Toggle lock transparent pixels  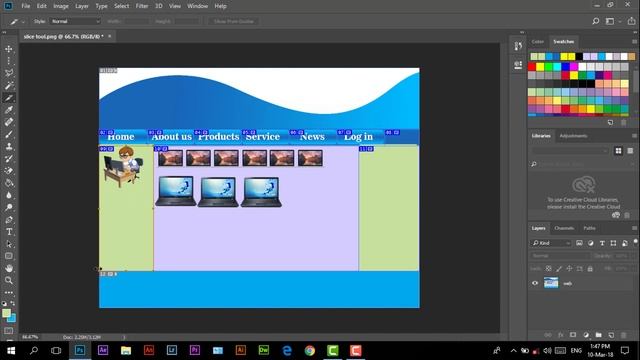point(549,269)
